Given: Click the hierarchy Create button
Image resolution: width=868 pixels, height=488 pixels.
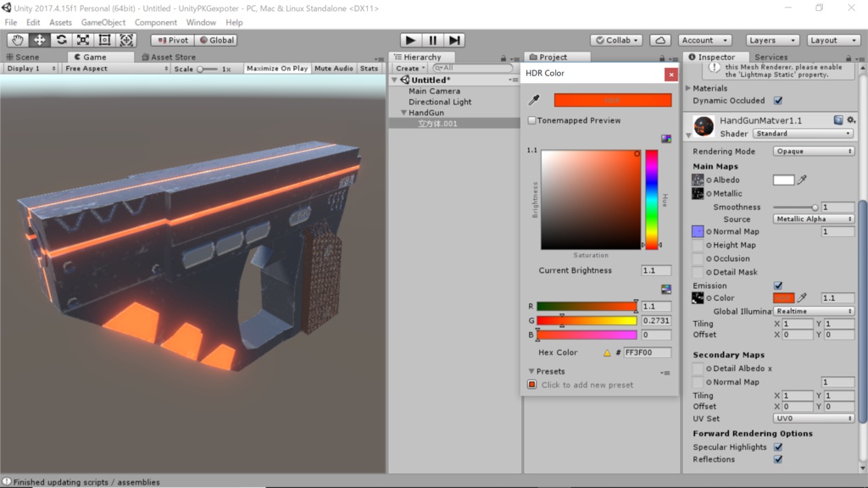Looking at the screenshot, I should coord(410,68).
